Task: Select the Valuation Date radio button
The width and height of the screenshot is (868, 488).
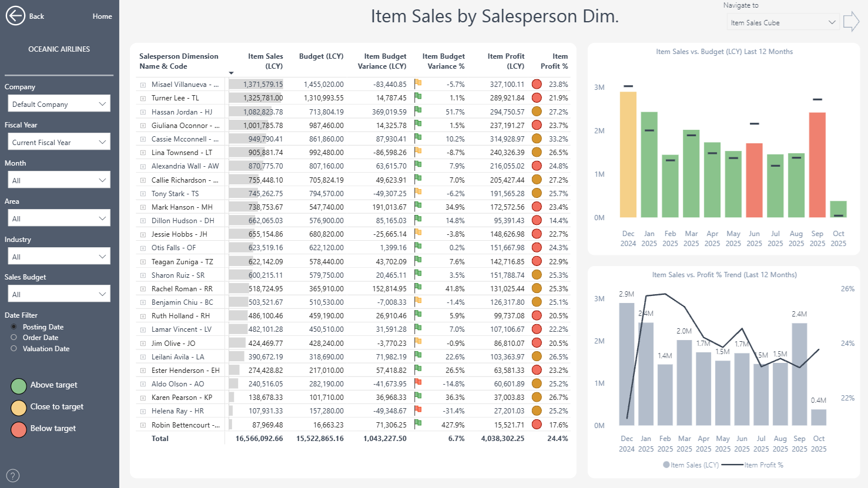Action: 14,349
